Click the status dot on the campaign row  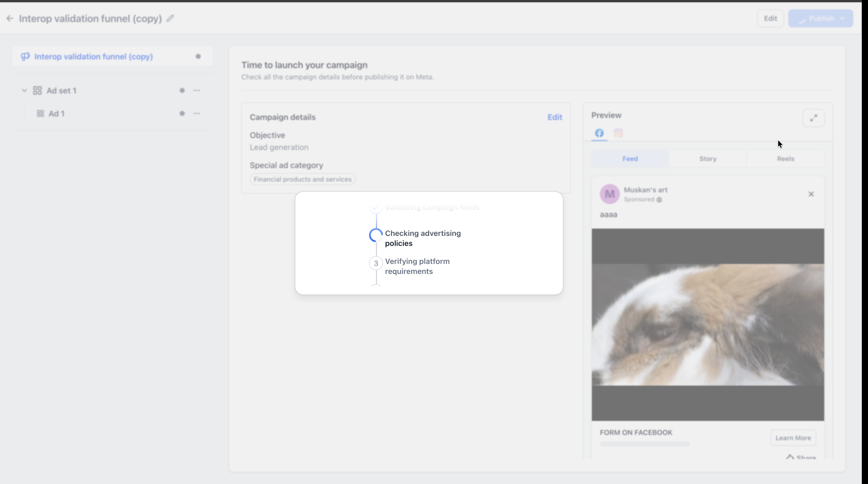click(x=198, y=56)
